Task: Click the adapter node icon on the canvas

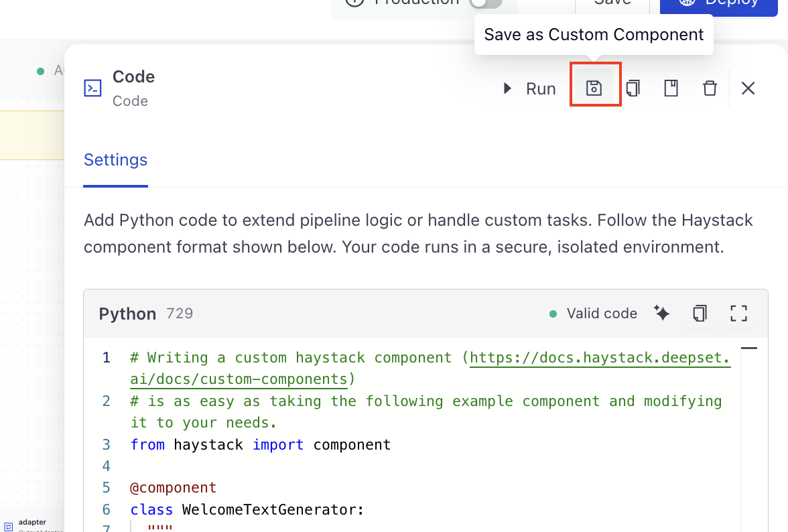Action: pyautogui.click(x=9, y=527)
